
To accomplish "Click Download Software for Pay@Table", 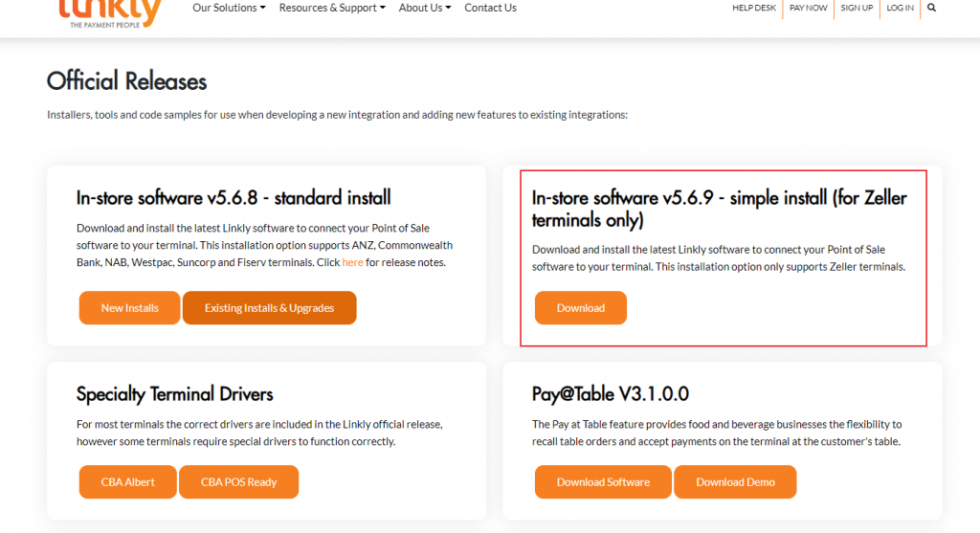I will click(603, 482).
